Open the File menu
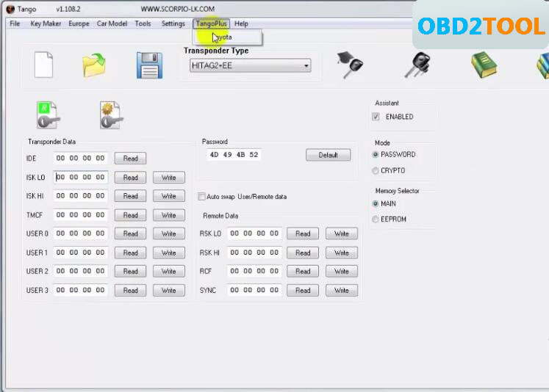This screenshot has width=549, height=392. tap(15, 23)
